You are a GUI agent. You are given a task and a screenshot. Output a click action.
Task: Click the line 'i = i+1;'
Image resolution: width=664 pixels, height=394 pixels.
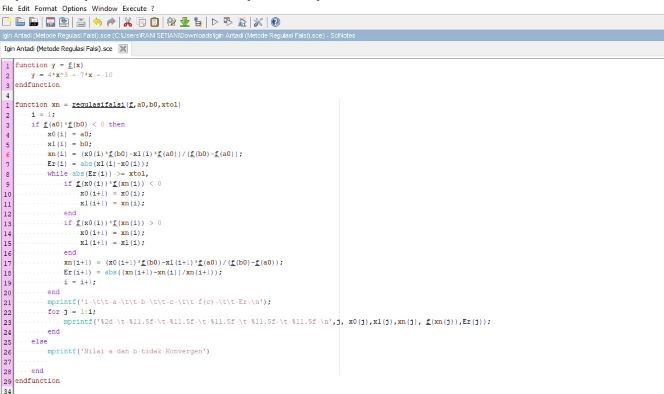pos(80,282)
